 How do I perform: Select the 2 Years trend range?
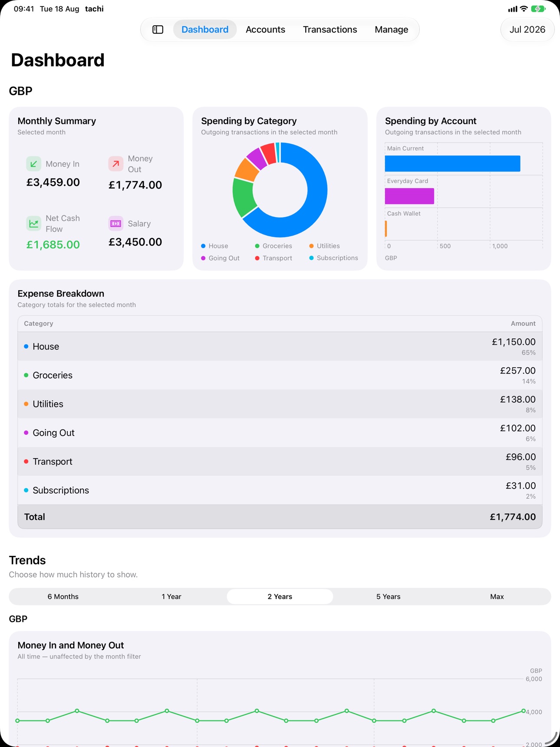tap(280, 596)
